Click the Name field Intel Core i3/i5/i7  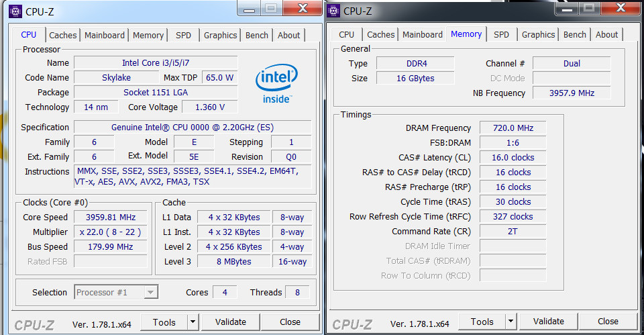click(156, 63)
